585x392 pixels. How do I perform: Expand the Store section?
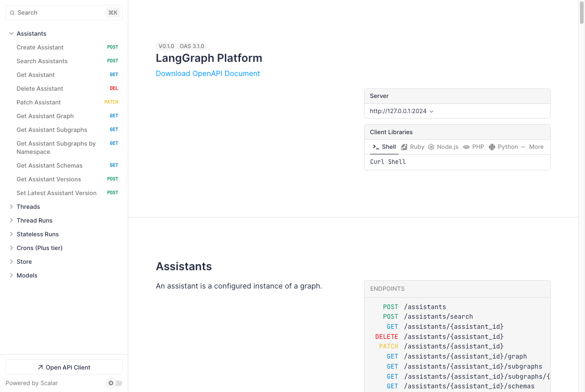pyautogui.click(x=11, y=261)
